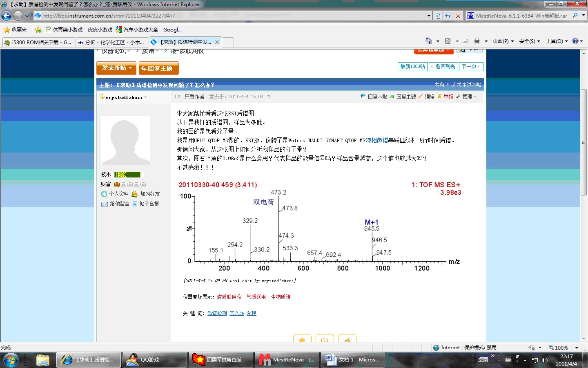This screenshot has height=368, width=588.
Task: Click the RSS feeds icon
Action: pos(448,41)
